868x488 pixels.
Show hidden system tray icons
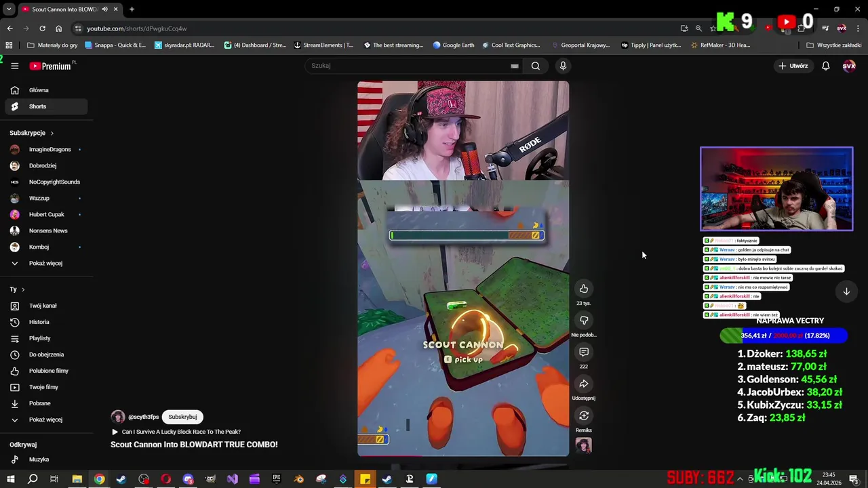coord(740,479)
